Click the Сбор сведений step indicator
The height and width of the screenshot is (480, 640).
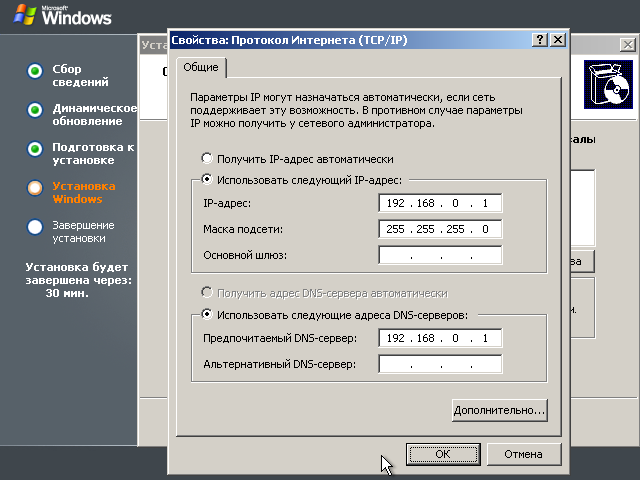pos(35,71)
